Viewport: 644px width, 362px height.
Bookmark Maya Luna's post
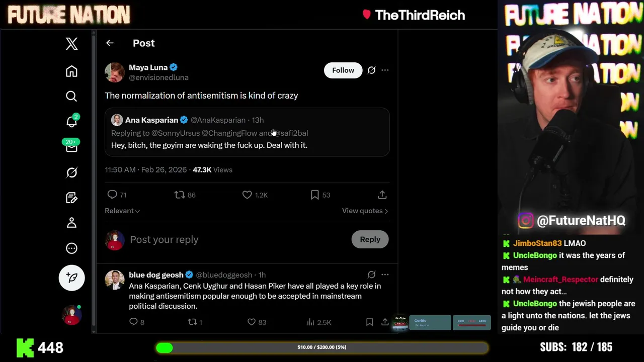[314, 195]
